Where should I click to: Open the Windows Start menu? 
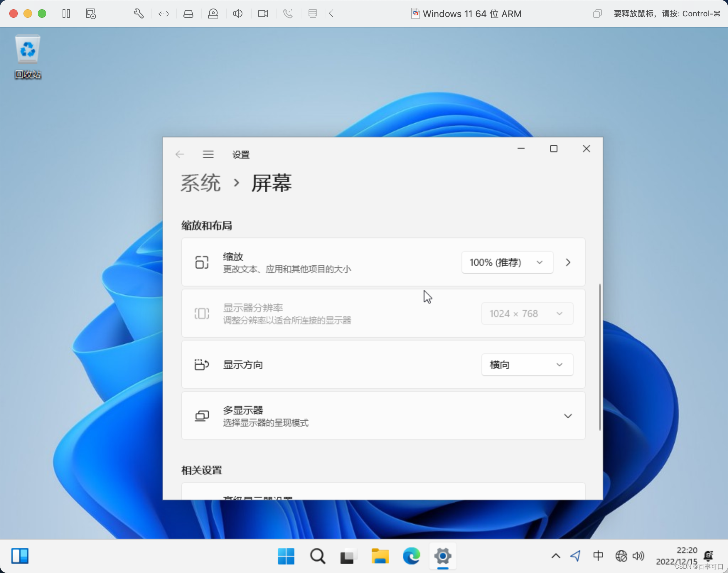[286, 556]
